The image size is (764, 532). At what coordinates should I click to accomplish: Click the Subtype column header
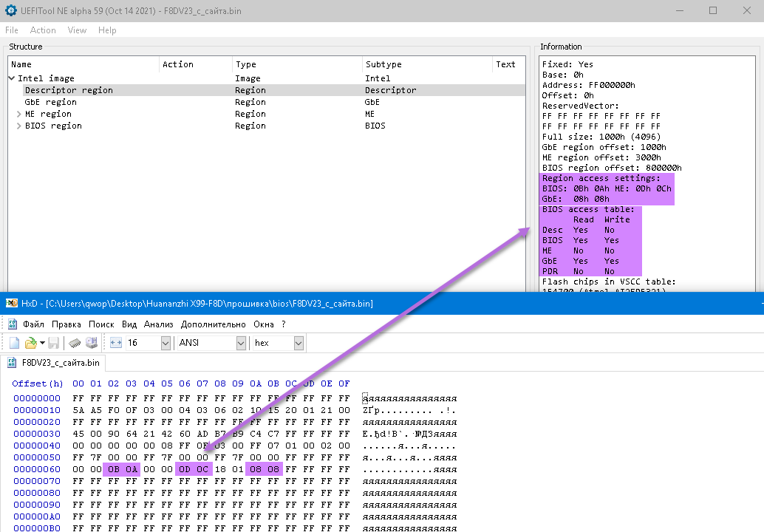[427, 64]
